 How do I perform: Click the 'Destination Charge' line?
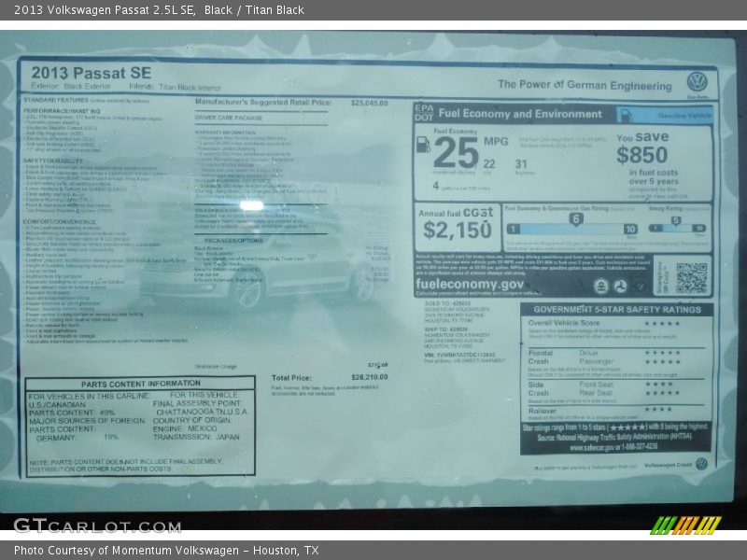[216, 367]
